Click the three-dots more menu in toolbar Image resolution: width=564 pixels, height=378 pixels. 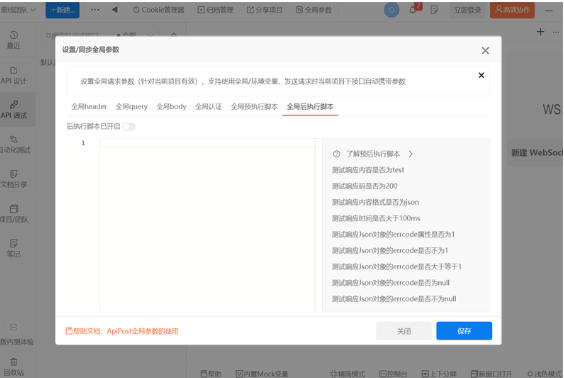click(x=95, y=10)
